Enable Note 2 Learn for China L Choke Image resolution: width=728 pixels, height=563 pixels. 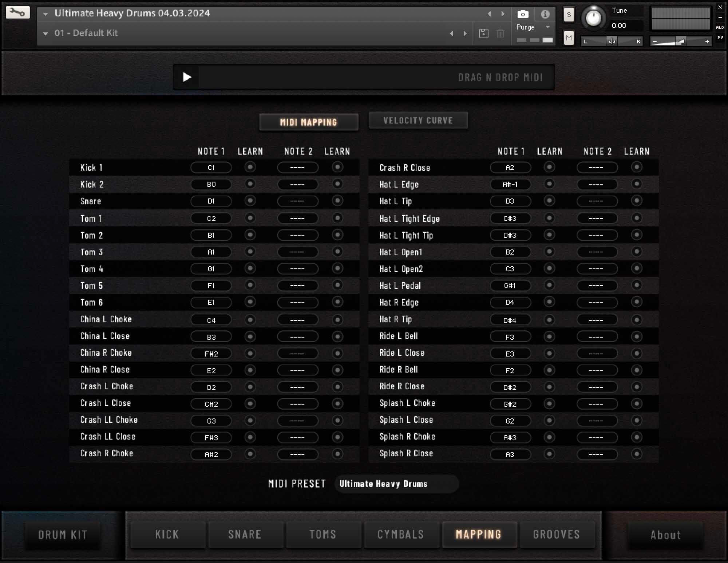pyautogui.click(x=337, y=320)
